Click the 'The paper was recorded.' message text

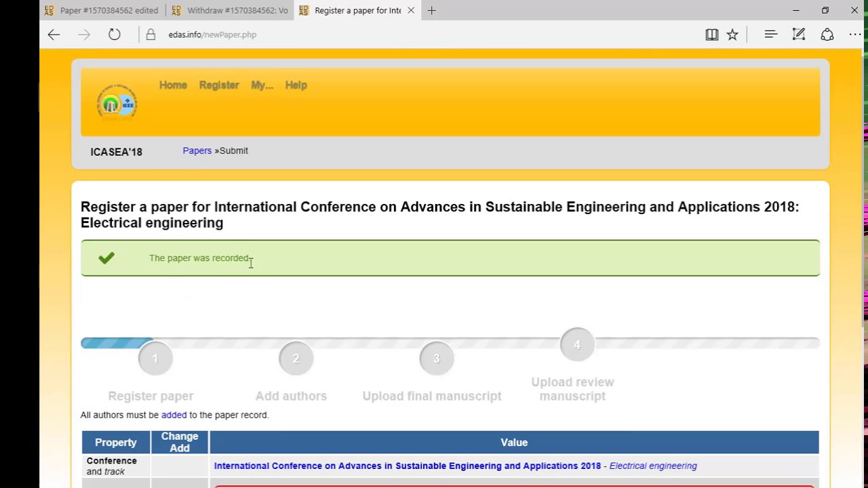pyautogui.click(x=199, y=258)
